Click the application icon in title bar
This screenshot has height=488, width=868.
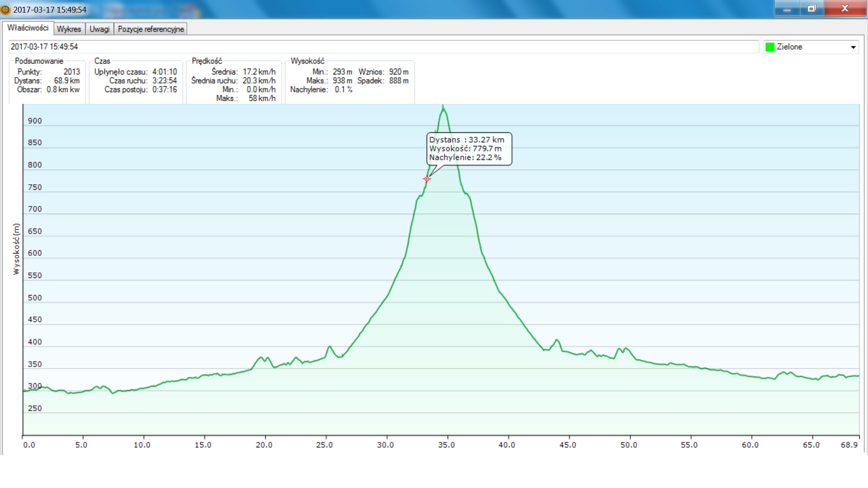pos(5,9)
